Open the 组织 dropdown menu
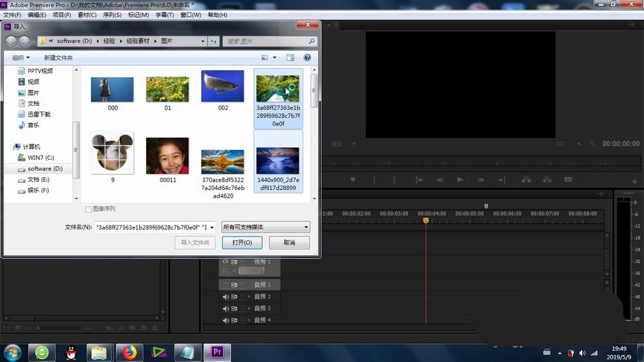The height and width of the screenshot is (362, 644). [x=22, y=57]
